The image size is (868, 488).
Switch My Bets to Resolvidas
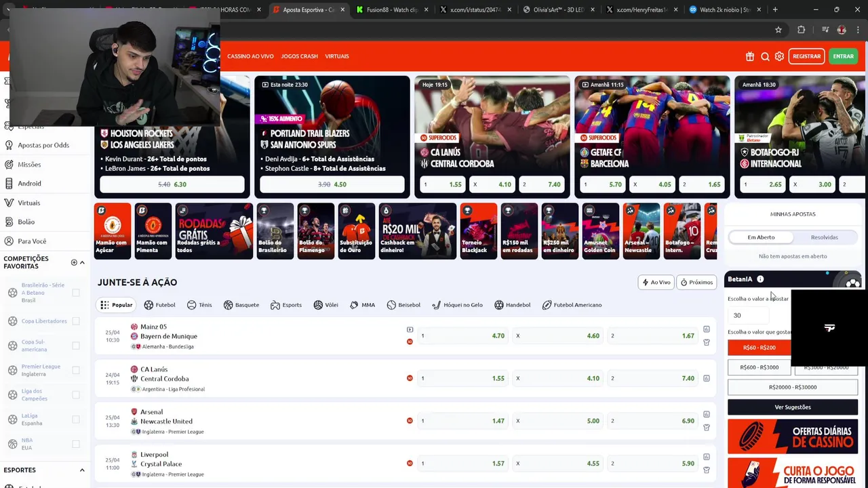pos(825,237)
